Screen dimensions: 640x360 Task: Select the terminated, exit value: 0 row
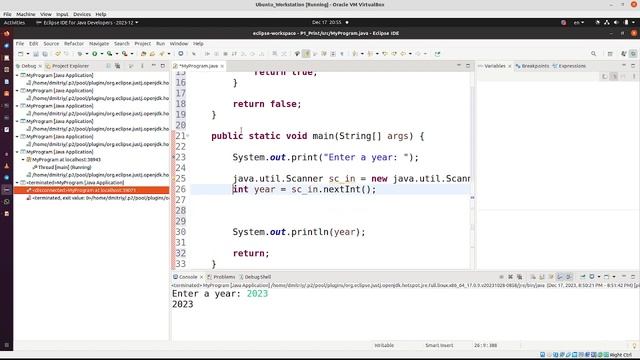[97, 198]
